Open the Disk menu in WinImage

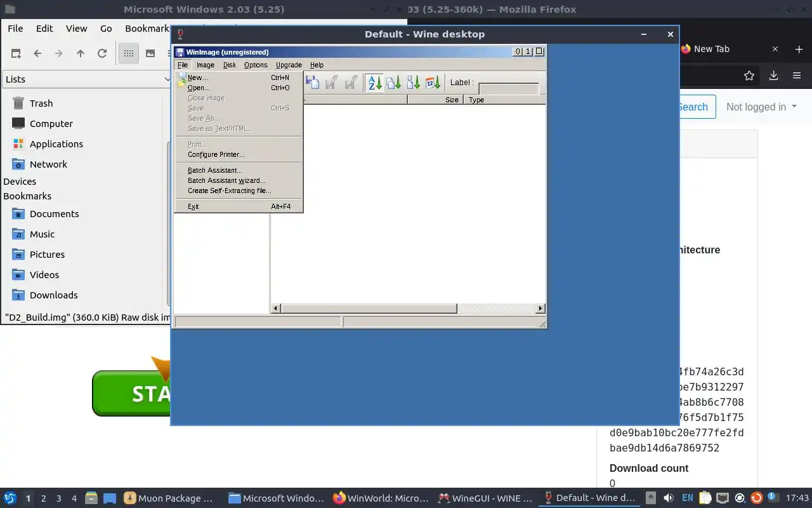[x=230, y=65]
